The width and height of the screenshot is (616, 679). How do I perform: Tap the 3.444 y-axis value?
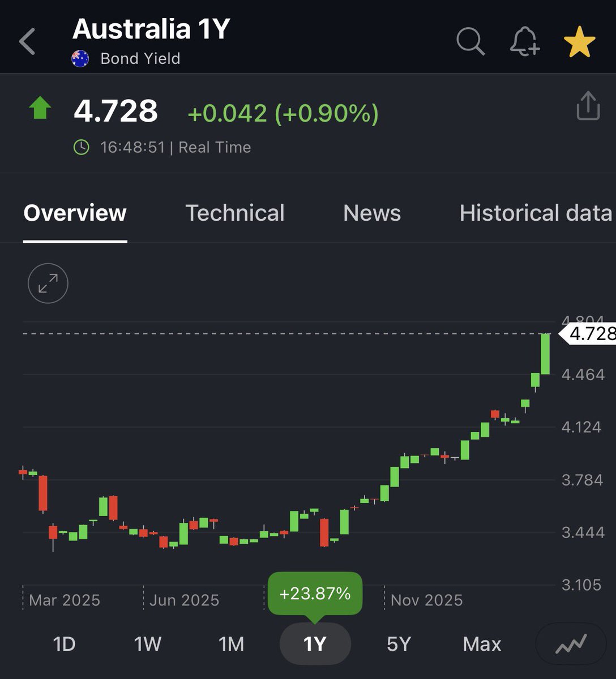583,532
